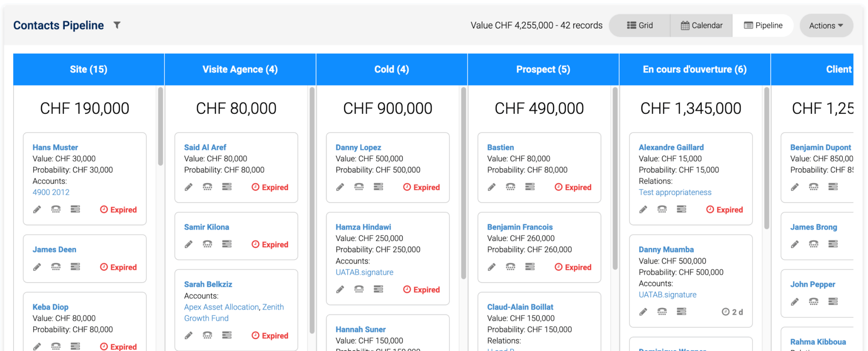Click the edit pencil on Hans Muster card

[37, 209]
